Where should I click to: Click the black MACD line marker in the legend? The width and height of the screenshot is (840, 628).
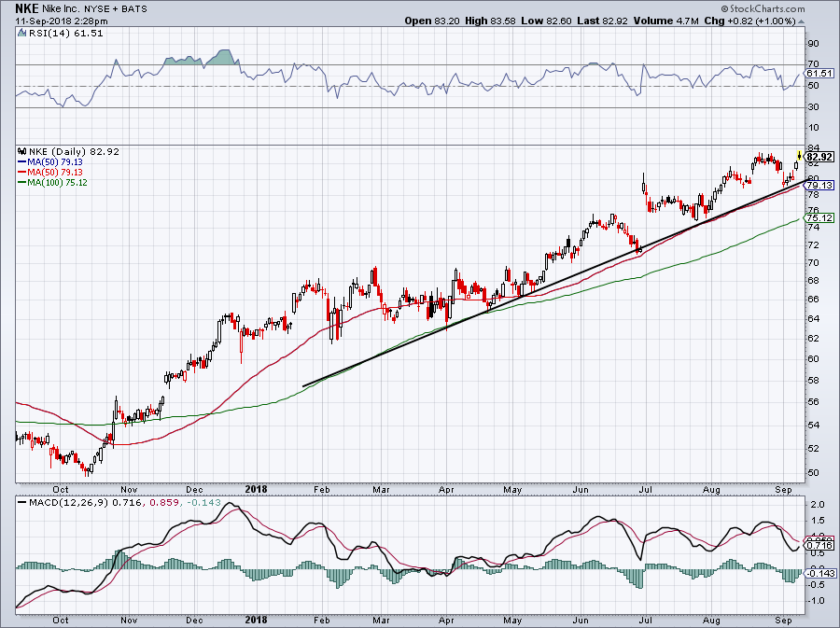point(22,503)
